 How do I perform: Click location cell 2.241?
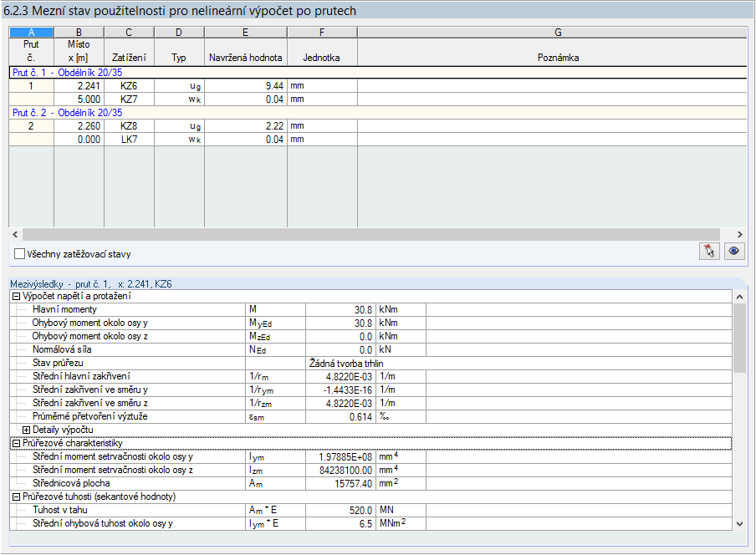pyautogui.click(x=79, y=86)
